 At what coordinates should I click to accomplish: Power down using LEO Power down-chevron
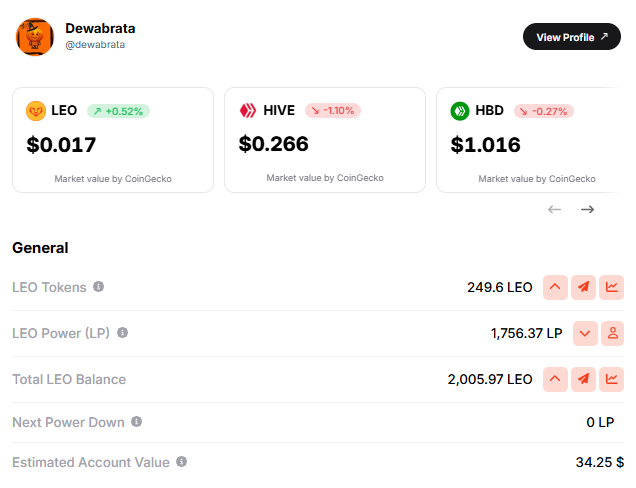585,333
